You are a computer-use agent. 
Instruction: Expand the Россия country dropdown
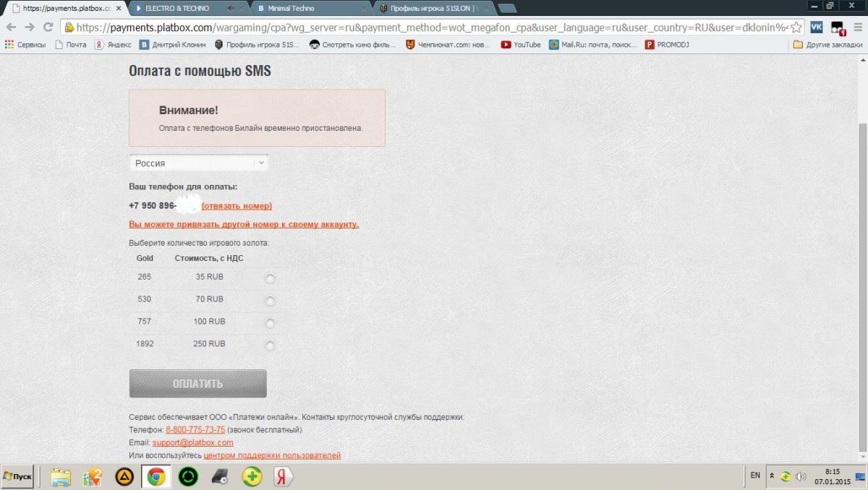(x=199, y=163)
